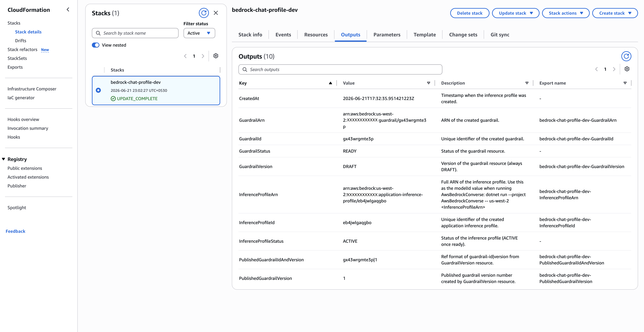Open Stack details in the sidebar
The image size is (644, 332).
pos(28,32)
